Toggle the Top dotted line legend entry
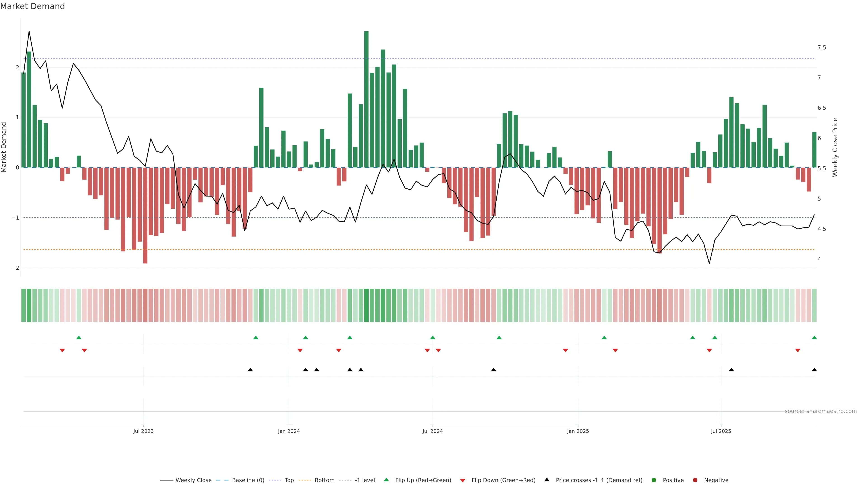This screenshot has width=868, height=488. click(x=289, y=480)
